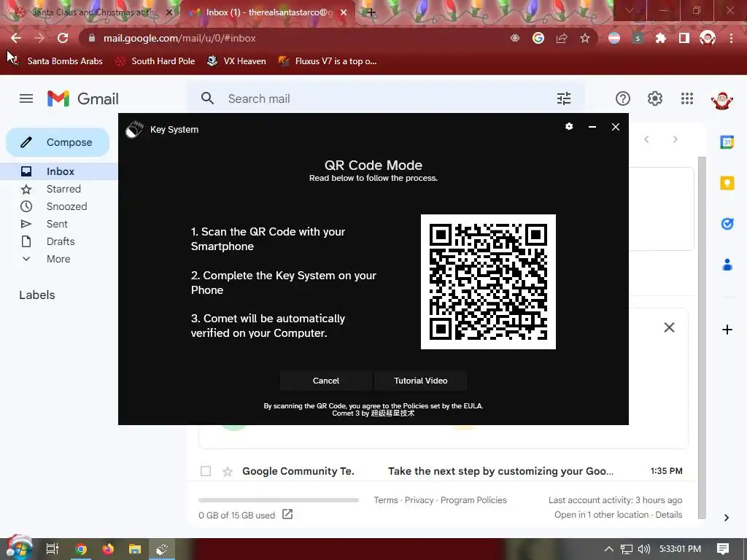
Task: Show search options filter icon
Action: (564, 98)
